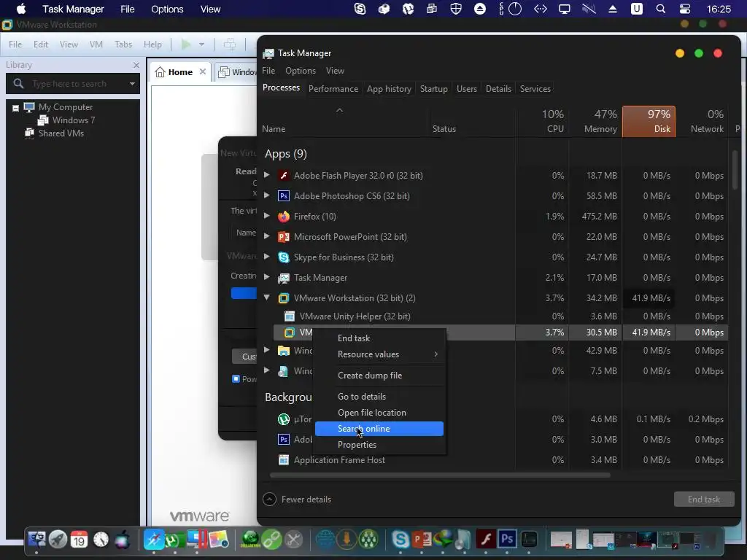Open the Adobe Flash icon in dock
Viewport: 747px width, 560px height.
pyautogui.click(x=485, y=540)
